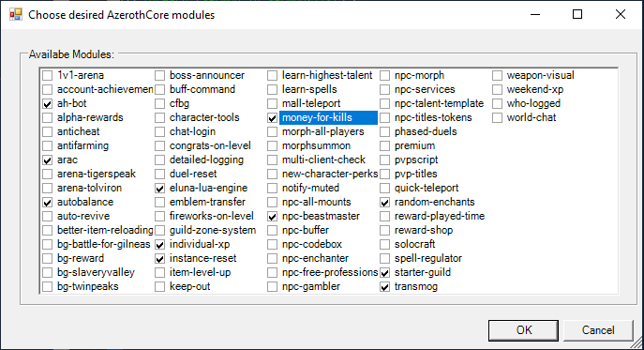Select learn-highest-talent entry
644x350 pixels.
327,75
